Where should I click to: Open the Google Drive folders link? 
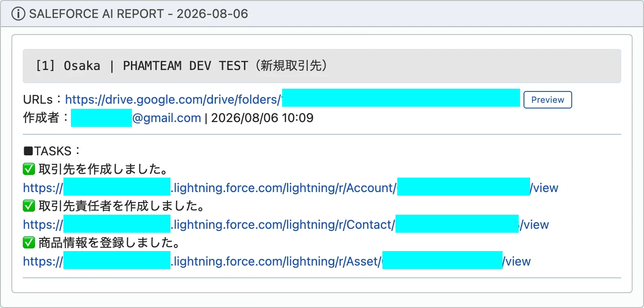tap(292, 100)
